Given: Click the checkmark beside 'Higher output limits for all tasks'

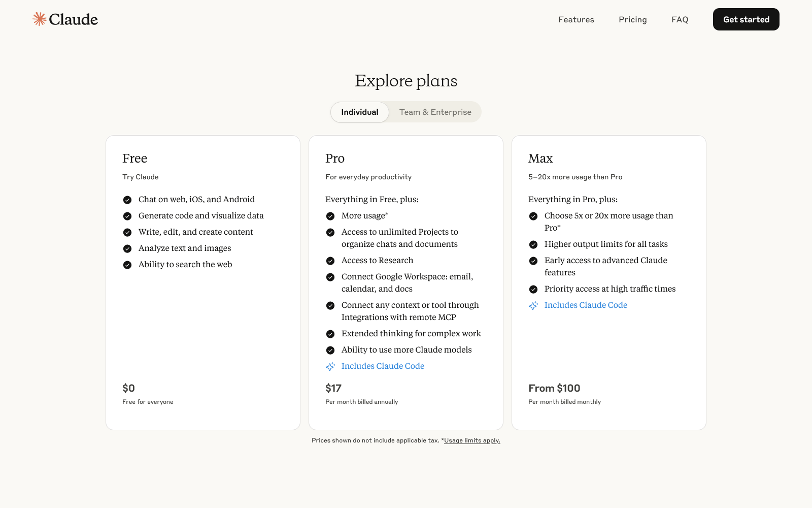Looking at the screenshot, I should click(533, 244).
